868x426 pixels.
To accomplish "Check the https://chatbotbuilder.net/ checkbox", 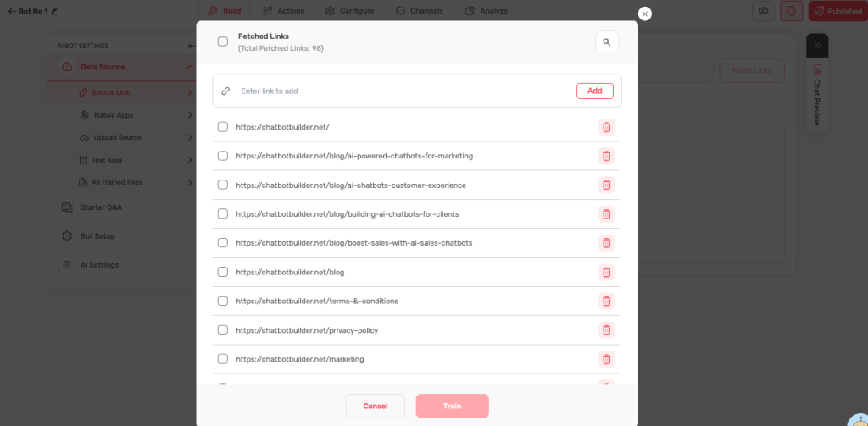I will coord(223,127).
